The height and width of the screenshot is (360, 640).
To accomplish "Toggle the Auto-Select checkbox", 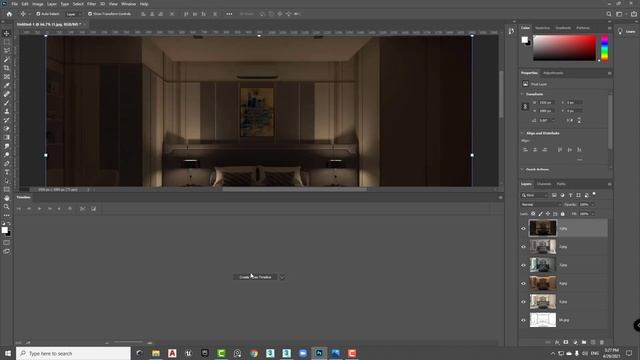I will pyautogui.click(x=38, y=14).
